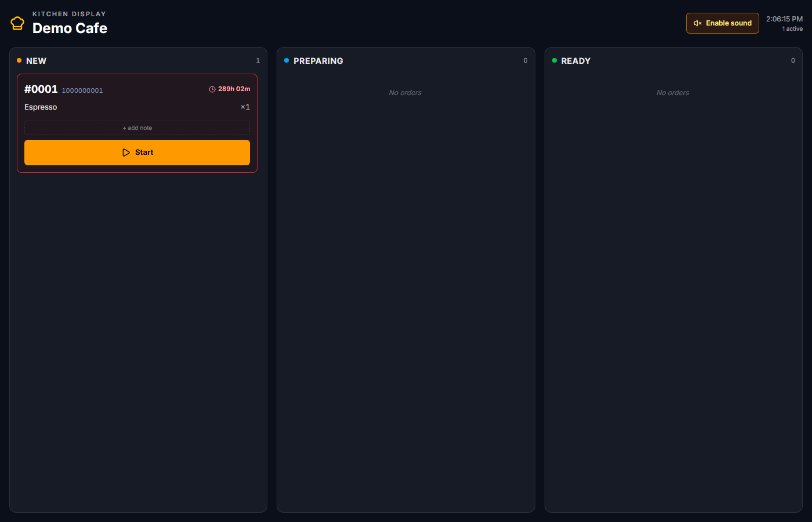Click the green READY status dot
This screenshot has height=522, width=812.
[x=554, y=60]
